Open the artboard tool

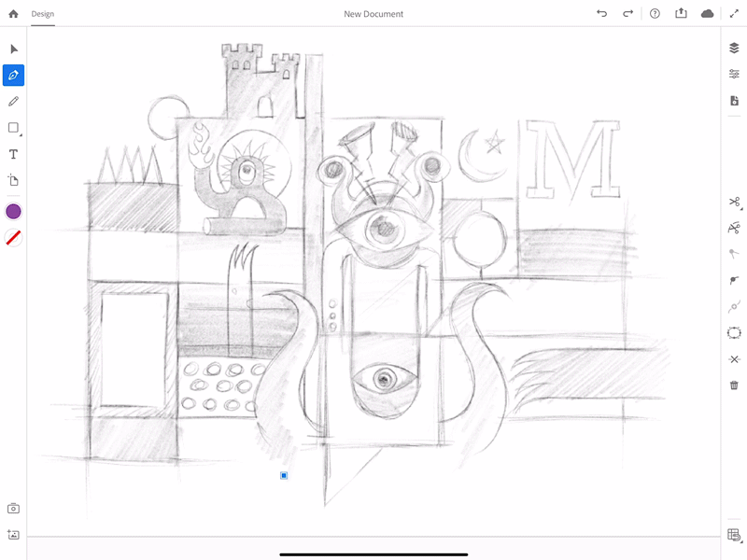(x=13, y=180)
